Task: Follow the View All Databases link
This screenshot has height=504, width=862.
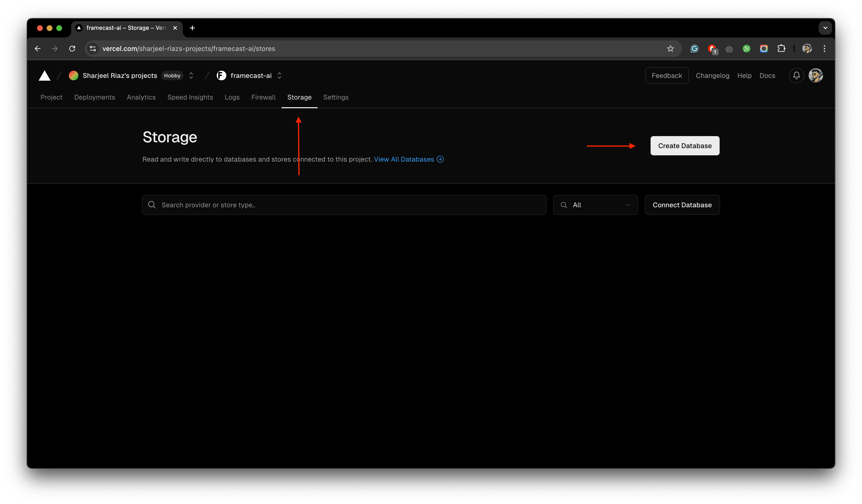Action: point(404,159)
